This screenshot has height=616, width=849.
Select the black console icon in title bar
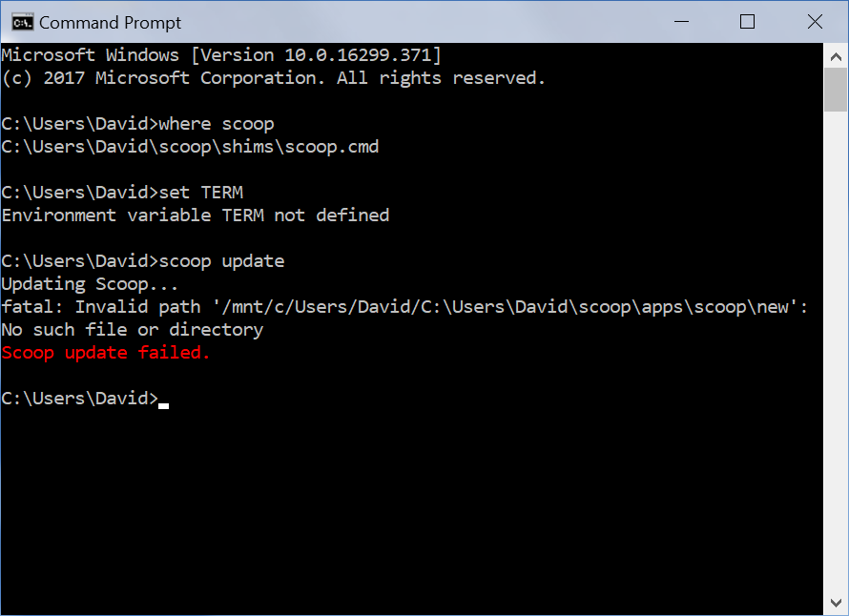pos(21,21)
